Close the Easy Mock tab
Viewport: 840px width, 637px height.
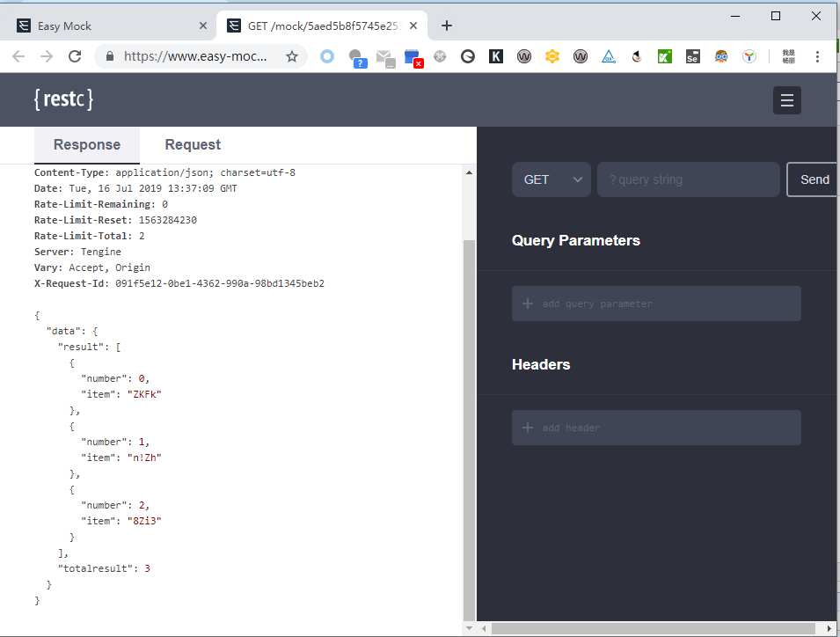pos(203,26)
